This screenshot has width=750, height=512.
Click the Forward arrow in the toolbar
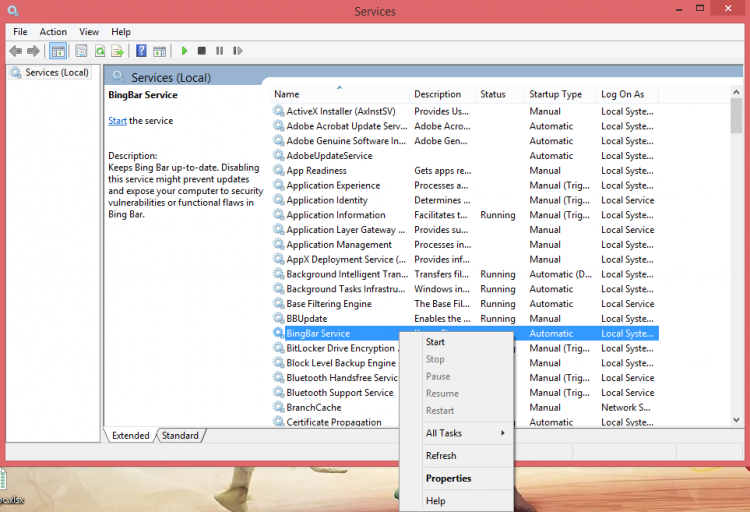pyautogui.click(x=33, y=51)
